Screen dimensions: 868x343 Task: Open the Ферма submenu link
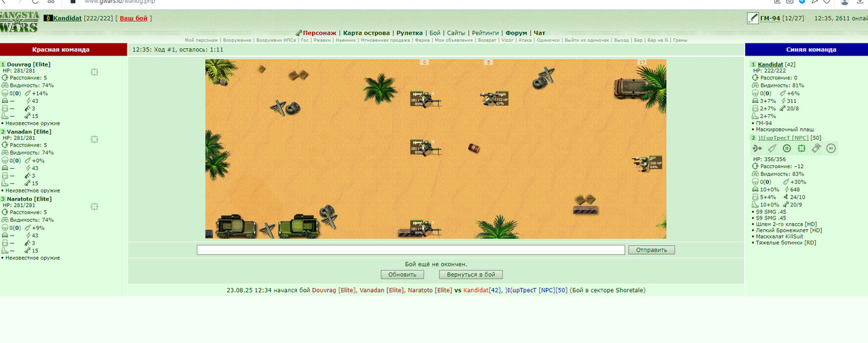422,41
